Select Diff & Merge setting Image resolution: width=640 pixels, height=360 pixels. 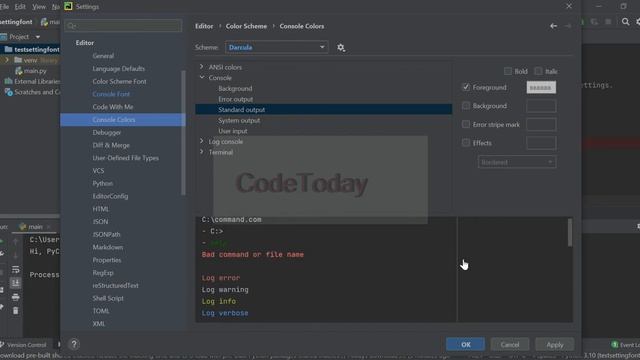coord(111,145)
